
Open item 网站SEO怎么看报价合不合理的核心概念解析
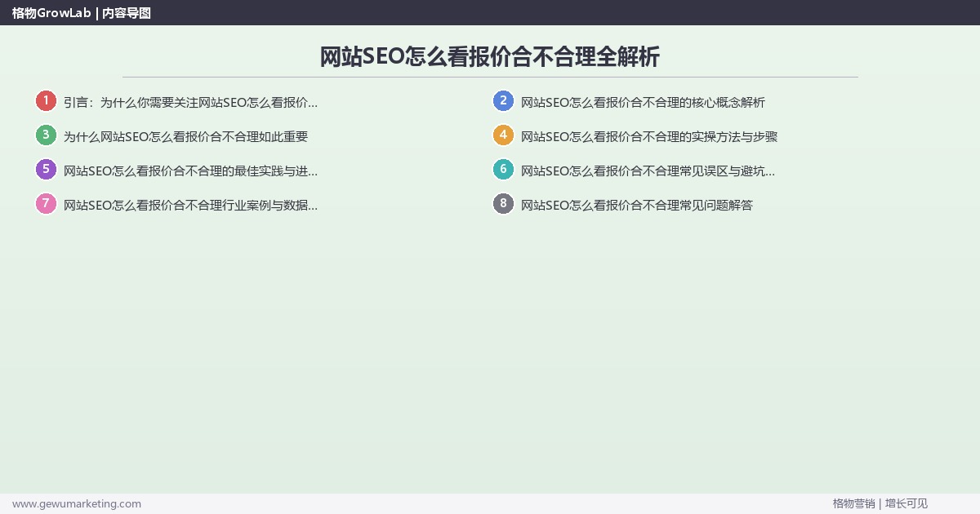643,103
